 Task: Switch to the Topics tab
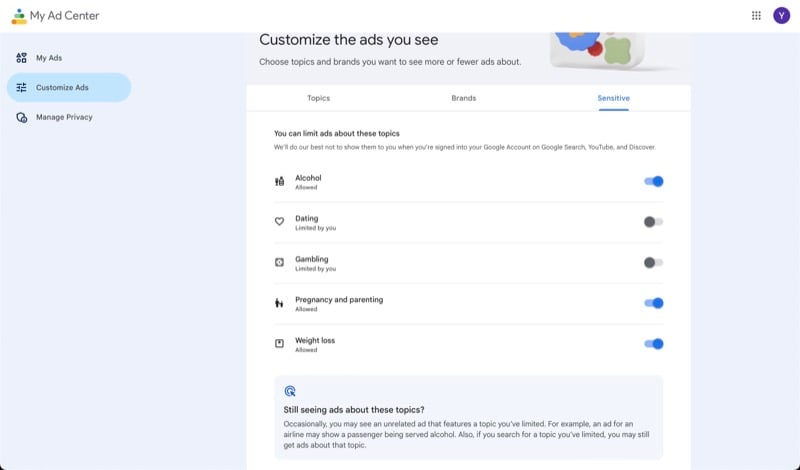click(319, 98)
